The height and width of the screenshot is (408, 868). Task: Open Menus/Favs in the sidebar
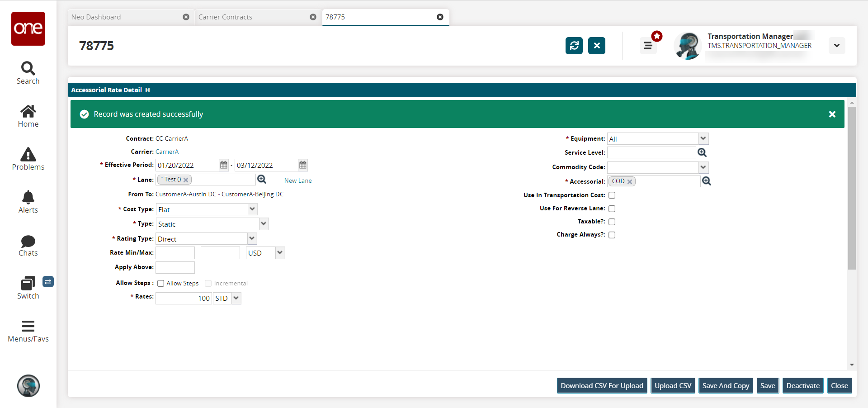(x=28, y=332)
